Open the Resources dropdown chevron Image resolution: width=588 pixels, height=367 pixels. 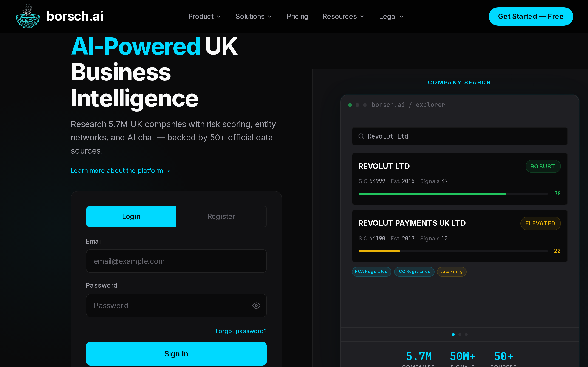[x=362, y=17]
